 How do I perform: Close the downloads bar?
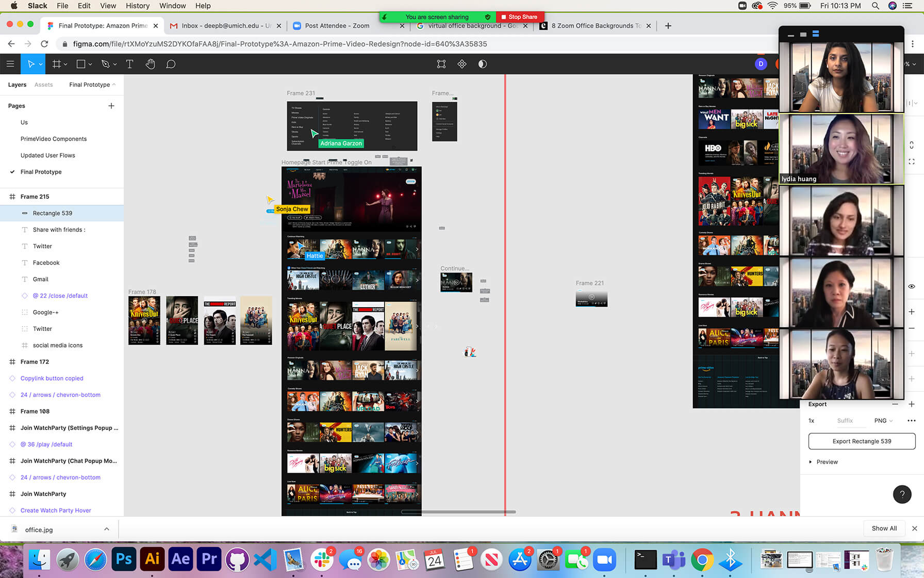[x=914, y=528]
